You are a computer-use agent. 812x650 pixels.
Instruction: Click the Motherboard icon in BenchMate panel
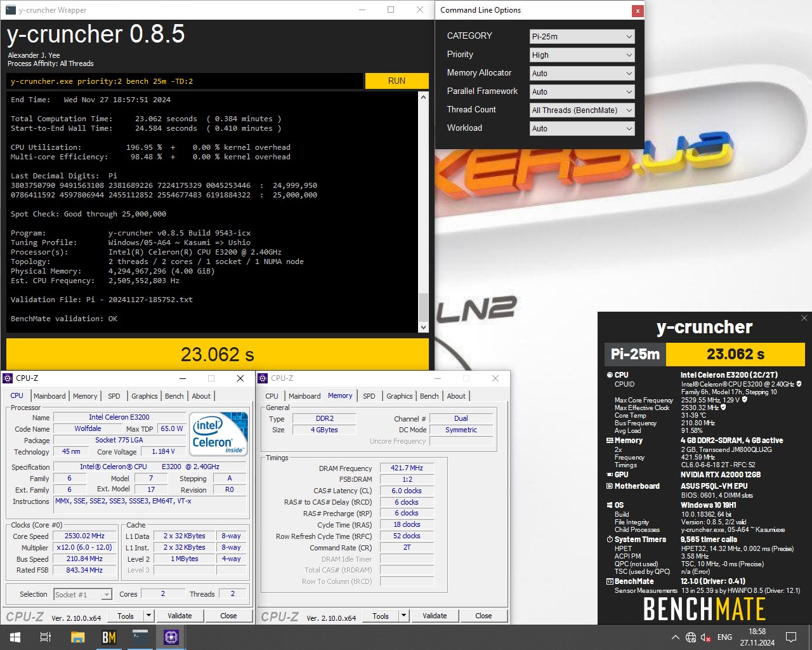tap(610, 486)
